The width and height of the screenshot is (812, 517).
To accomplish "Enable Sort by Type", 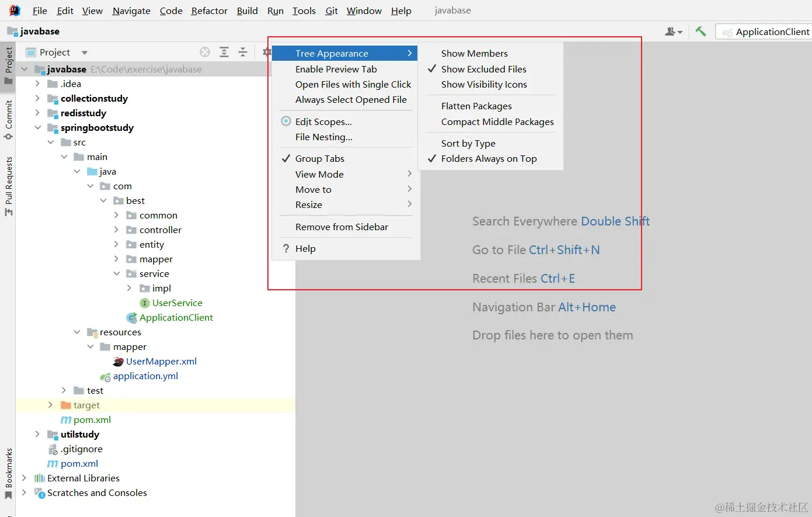I will [x=490, y=143].
